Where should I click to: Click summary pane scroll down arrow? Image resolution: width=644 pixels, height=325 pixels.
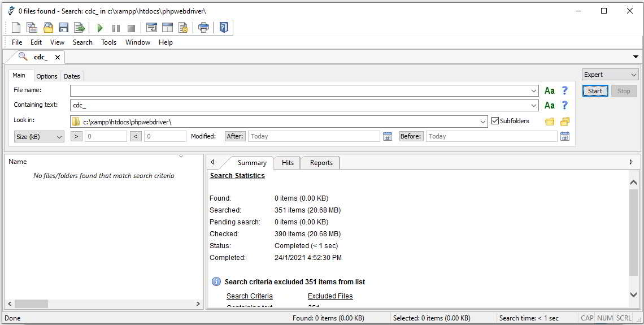click(633, 294)
